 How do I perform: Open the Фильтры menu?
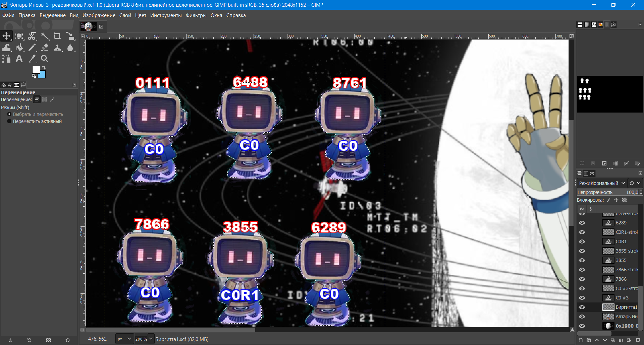[196, 15]
